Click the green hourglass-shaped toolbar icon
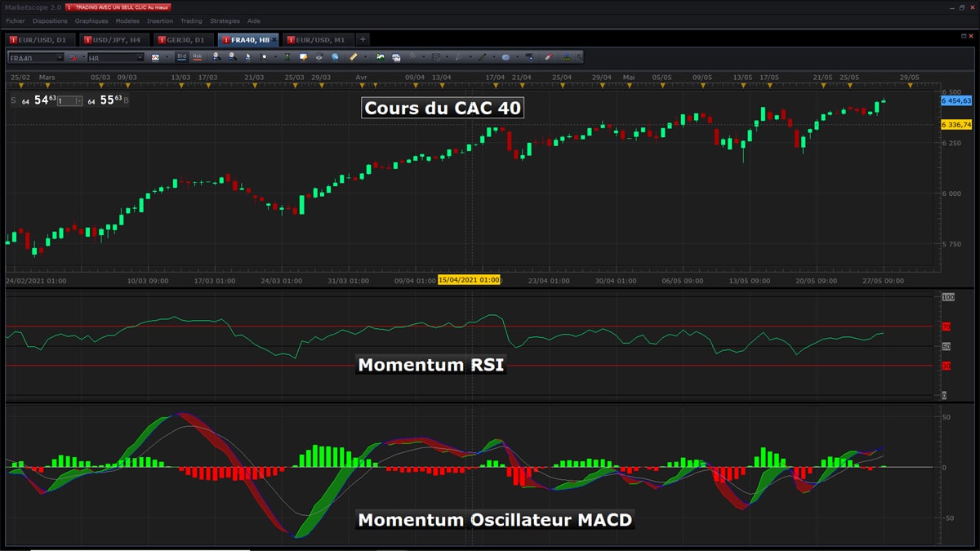 click(288, 57)
